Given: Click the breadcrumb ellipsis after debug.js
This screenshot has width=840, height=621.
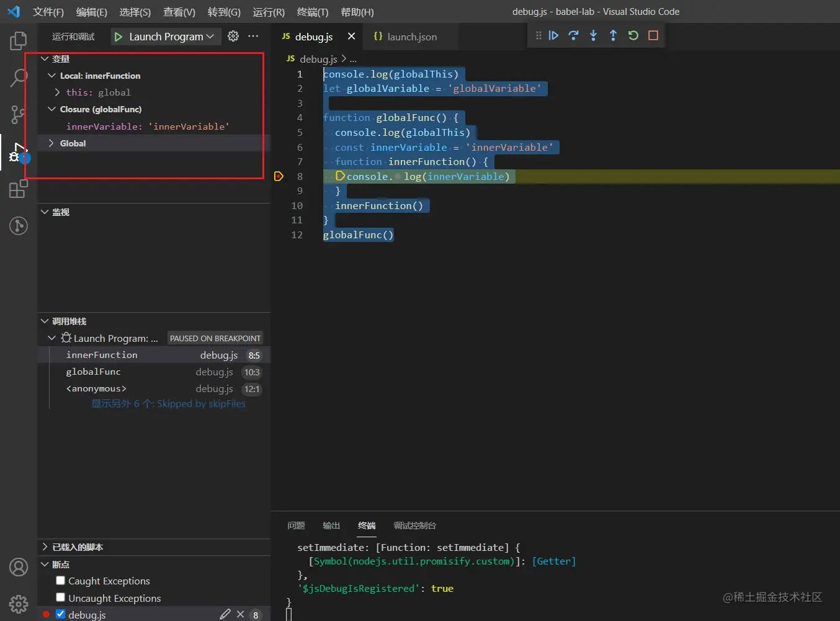Looking at the screenshot, I should [x=353, y=59].
